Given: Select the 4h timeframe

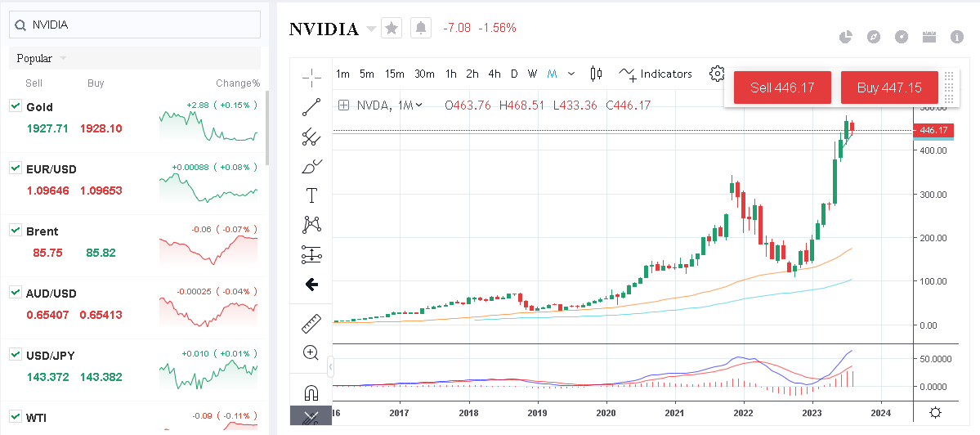Looking at the screenshot, I should [x=494, y=74].
